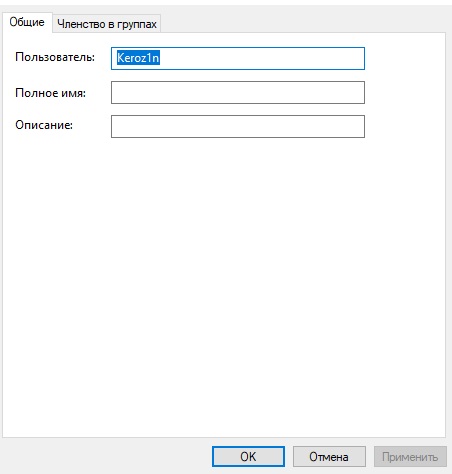The height and width of the screenshot is (474, 452).
Task: Place cursor after Keroz1n in username field
Action: pyautogui.click(x=162, y=58)
